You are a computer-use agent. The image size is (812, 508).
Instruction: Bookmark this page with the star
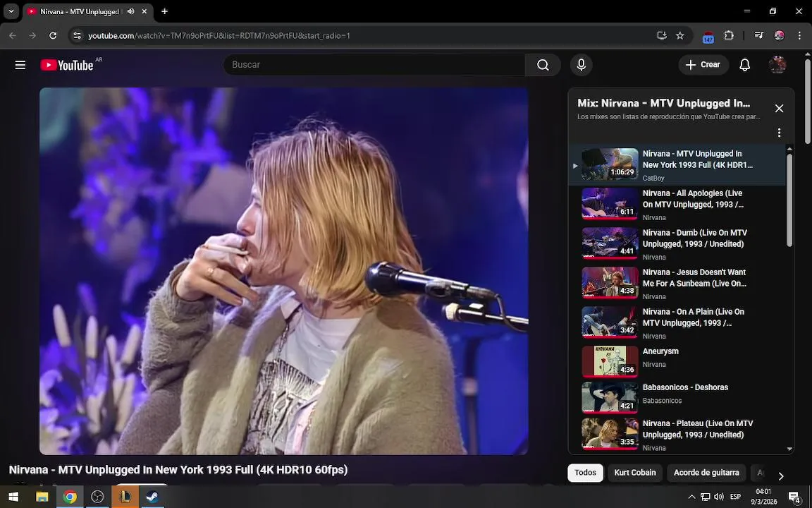(680, 36)
